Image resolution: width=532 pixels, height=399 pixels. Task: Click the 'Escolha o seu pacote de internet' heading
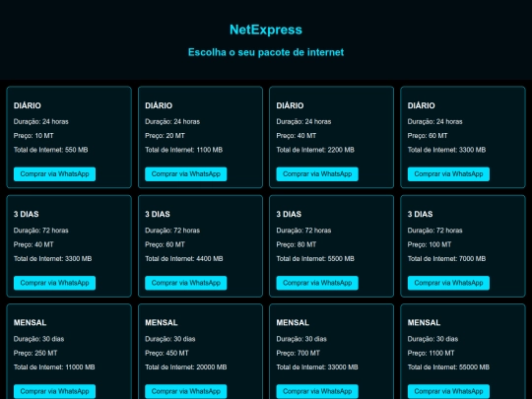click(266, 52)
